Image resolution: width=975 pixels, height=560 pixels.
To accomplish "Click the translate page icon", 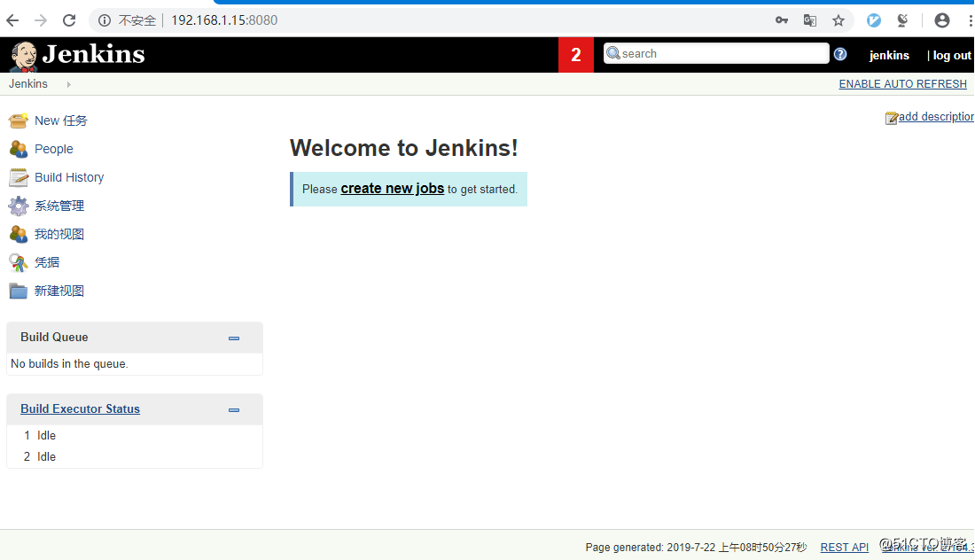I will click(x=809, y=20).
